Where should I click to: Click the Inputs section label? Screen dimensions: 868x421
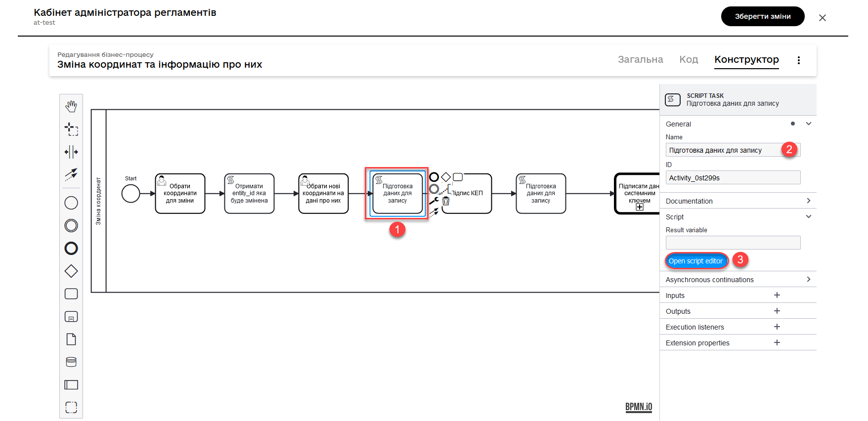click(x=675, y=295)
